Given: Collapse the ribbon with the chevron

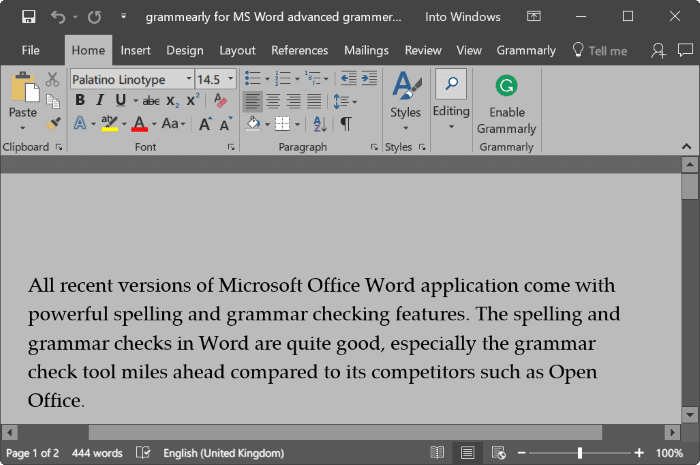Looking at the screenshot, I should (x=686, y=146).
